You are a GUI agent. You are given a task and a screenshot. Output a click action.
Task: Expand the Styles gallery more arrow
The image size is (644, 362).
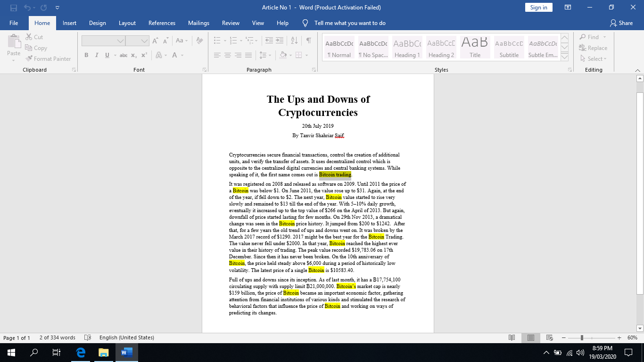tap(564, 58)
